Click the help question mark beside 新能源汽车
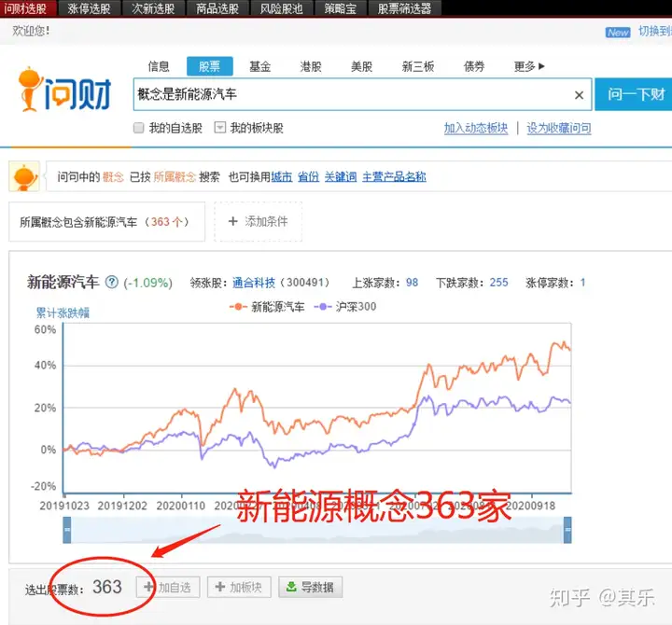672x625 pixels. coord(111,282)
